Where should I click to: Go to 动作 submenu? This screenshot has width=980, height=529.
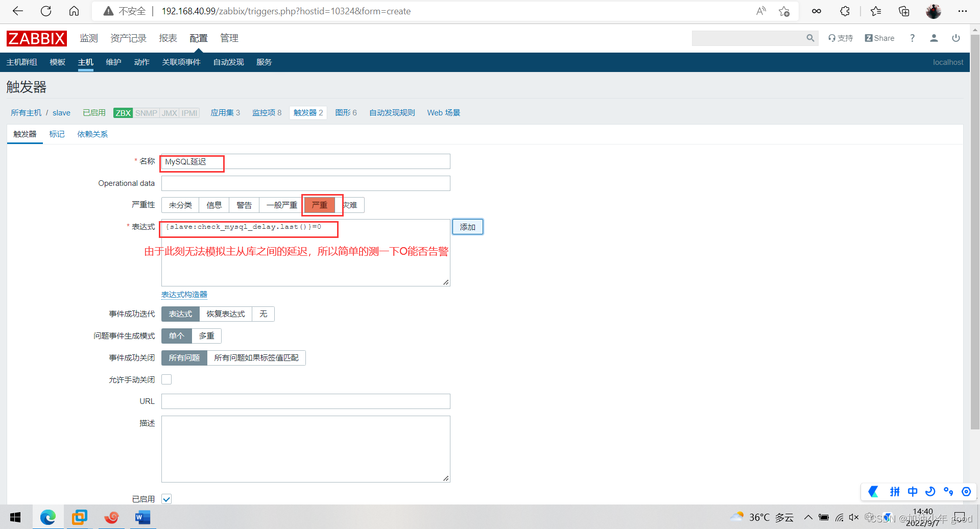pos(141,62)
